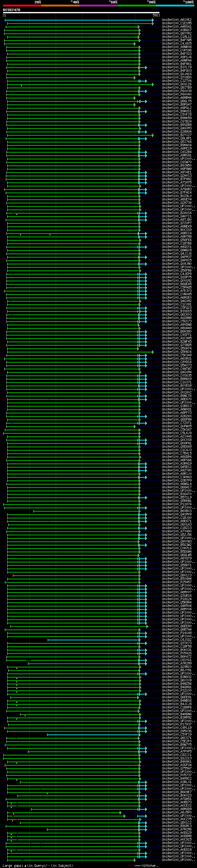Viewport: 197px width, 868px height.
Task: Select the UniRef100_Q0PWV5 label
Action: point(177,426)
